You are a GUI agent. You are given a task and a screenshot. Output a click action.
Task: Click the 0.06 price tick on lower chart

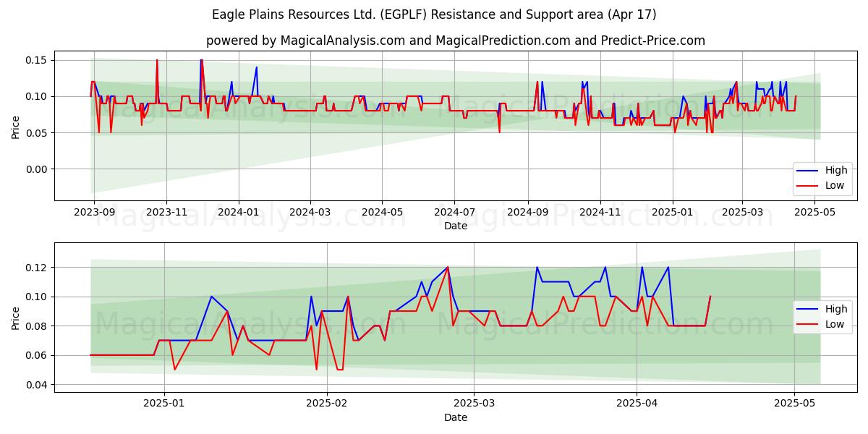pyautogui.click(x=36, y=355)
